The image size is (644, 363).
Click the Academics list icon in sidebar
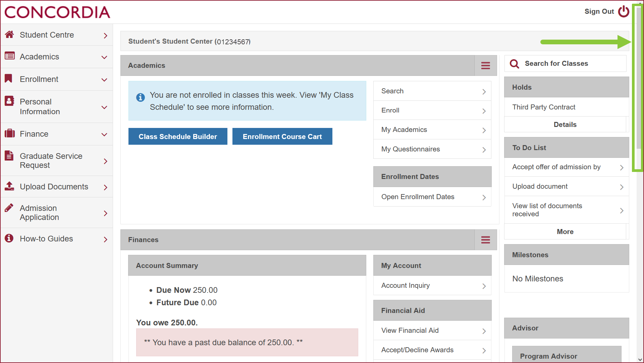[x=9, y=56]
